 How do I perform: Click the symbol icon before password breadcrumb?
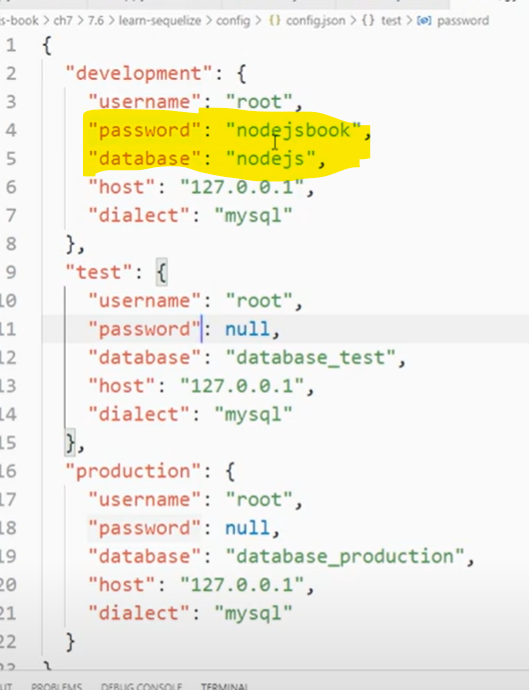pyautogui.click(x=424, y=21)
